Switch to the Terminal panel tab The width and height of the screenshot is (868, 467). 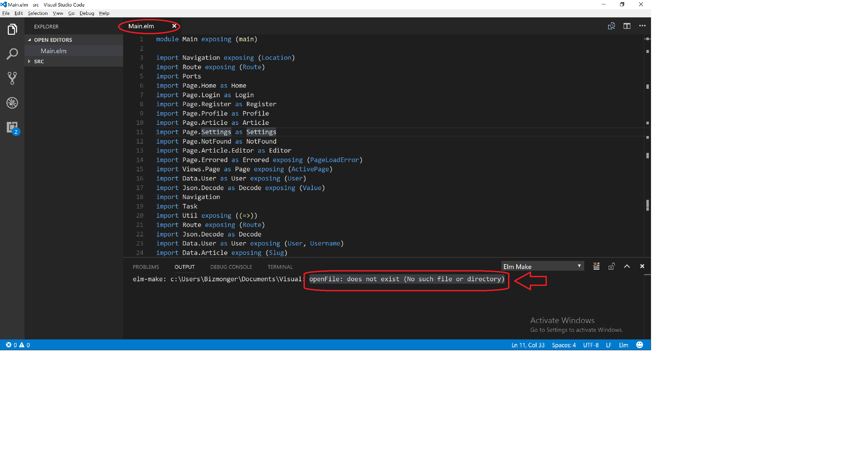point(280,267)
